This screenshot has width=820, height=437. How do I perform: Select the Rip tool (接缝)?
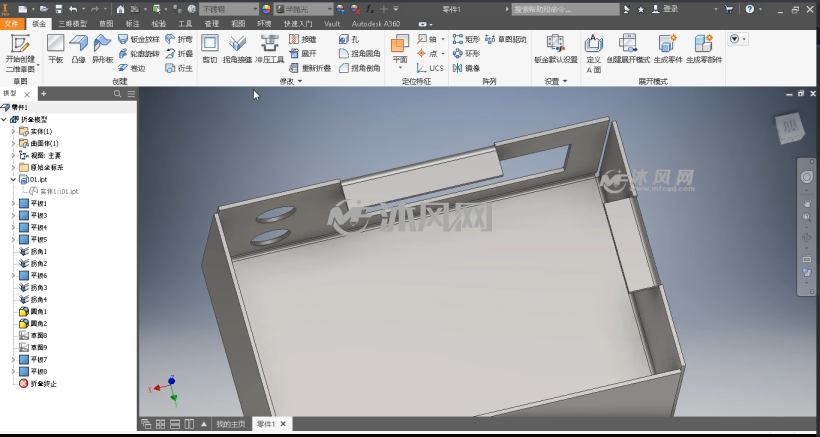click(302, 39)
